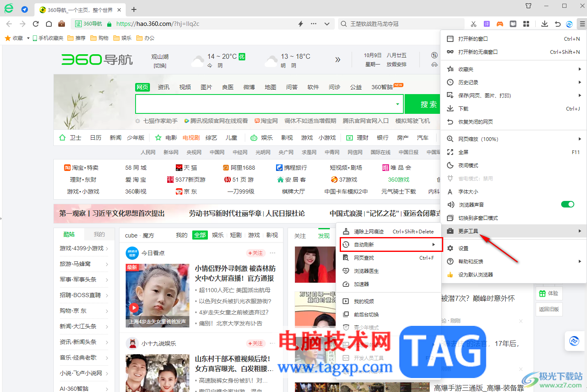Click the blue paper-plane icon beside the tab

point(25,9)
